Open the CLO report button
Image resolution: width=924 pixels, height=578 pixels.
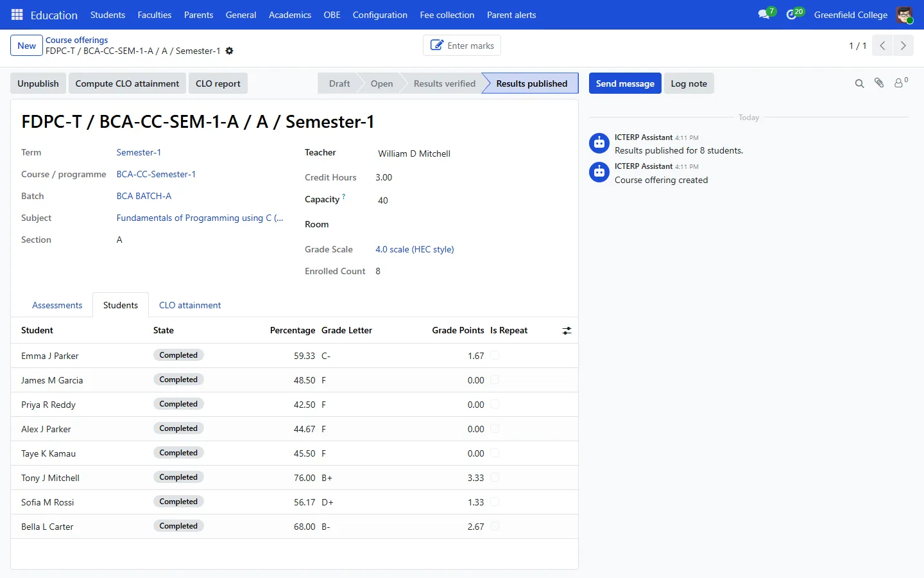218,83
